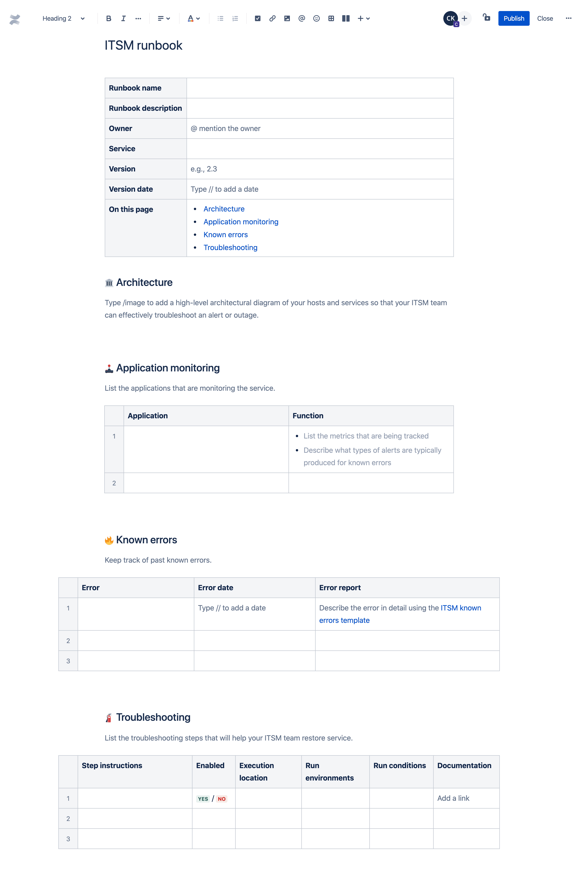
Task: Click the link insertion icon
Action: [272, 18]
